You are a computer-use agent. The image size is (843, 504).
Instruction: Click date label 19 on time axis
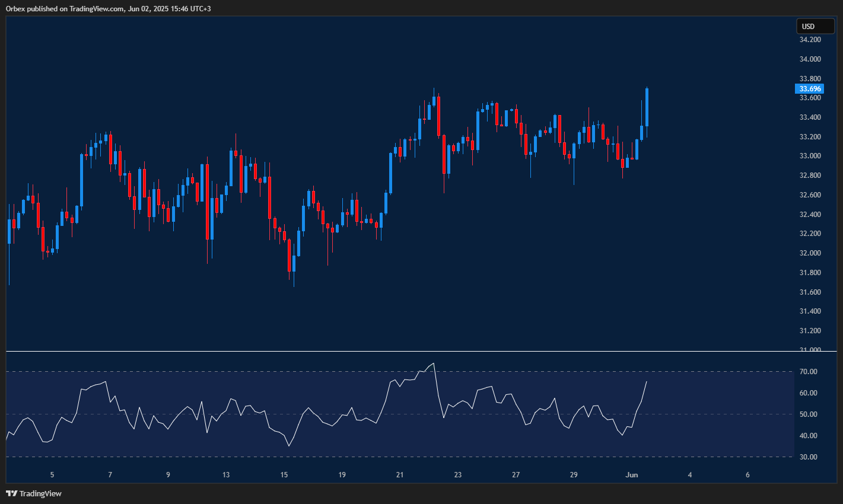pyautogui.click(x=342, y=475)
